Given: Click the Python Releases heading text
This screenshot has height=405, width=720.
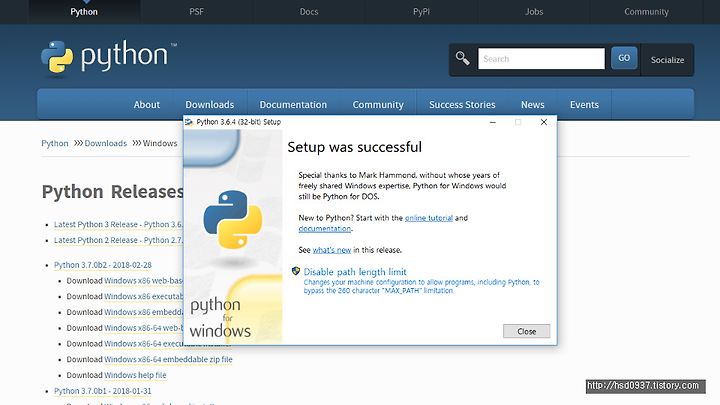Looking at the screenshot, I should pos(112,191).
